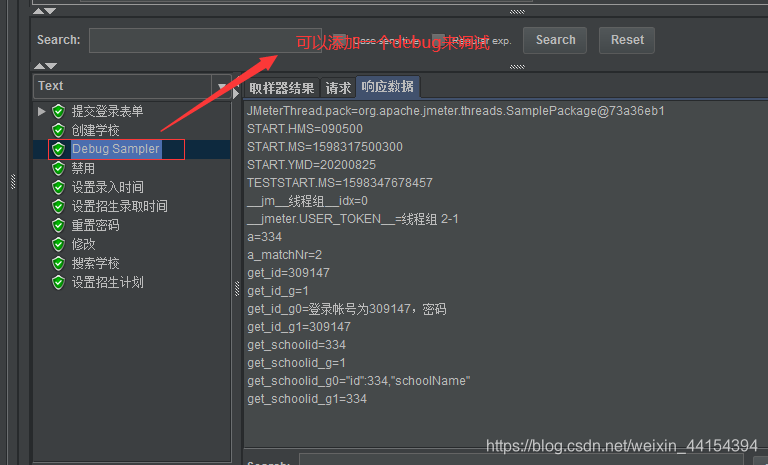The height and width of the screenshot is (465, 768).
Task: Click green shield icon beside 修改
Action: coord(58,244)
